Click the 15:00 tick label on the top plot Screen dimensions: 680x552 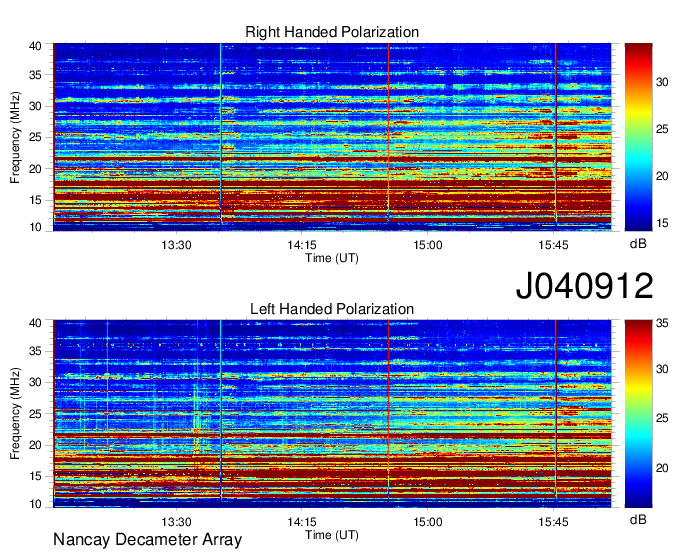point(428,245)
